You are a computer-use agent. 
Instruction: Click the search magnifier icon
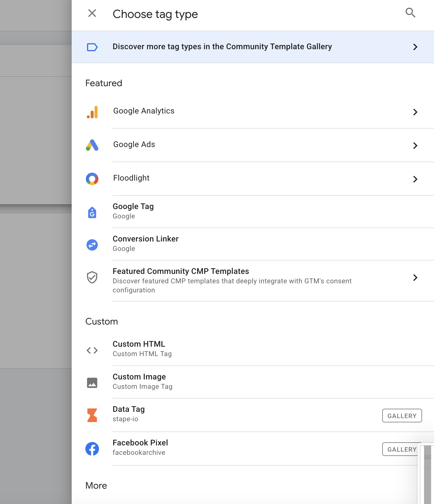(x=410, y=13)
